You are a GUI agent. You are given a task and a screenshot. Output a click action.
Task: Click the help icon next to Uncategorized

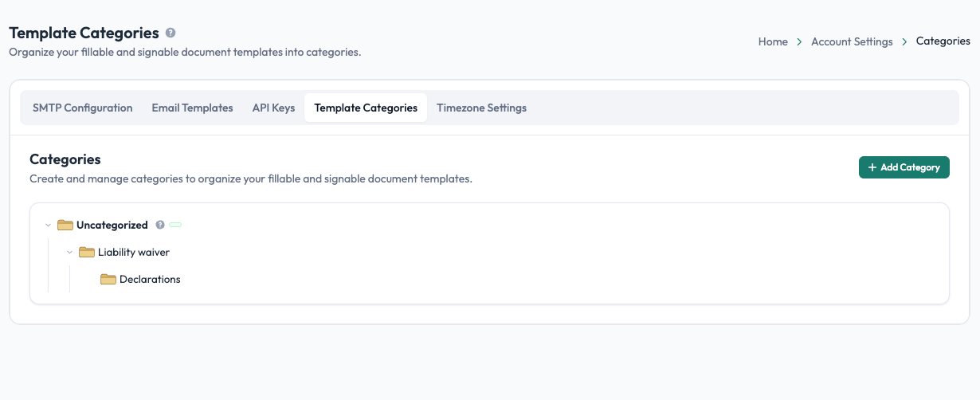pos(160,225)
